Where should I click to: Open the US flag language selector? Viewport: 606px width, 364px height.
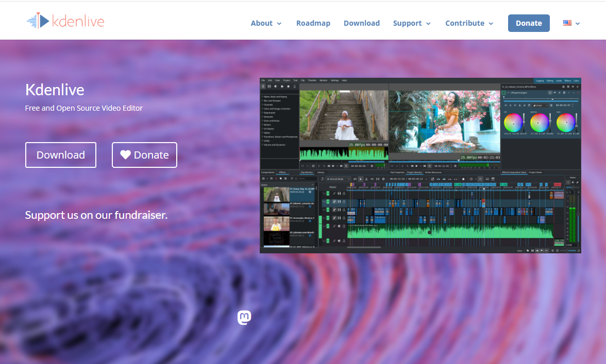click(x=571, y=23)
